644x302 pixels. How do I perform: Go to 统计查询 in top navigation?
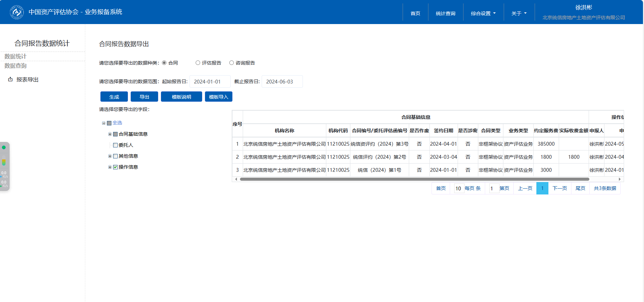coord(445,13)
